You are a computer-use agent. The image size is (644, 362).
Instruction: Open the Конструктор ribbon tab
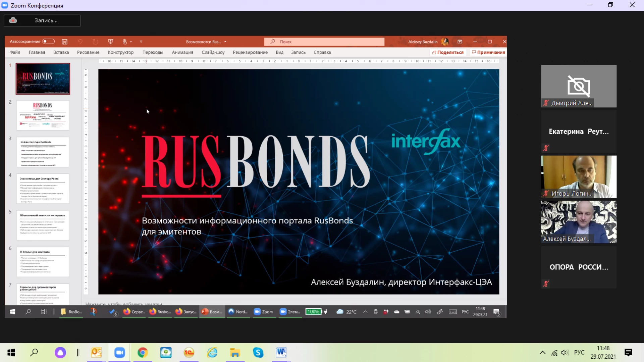(121, 52)
